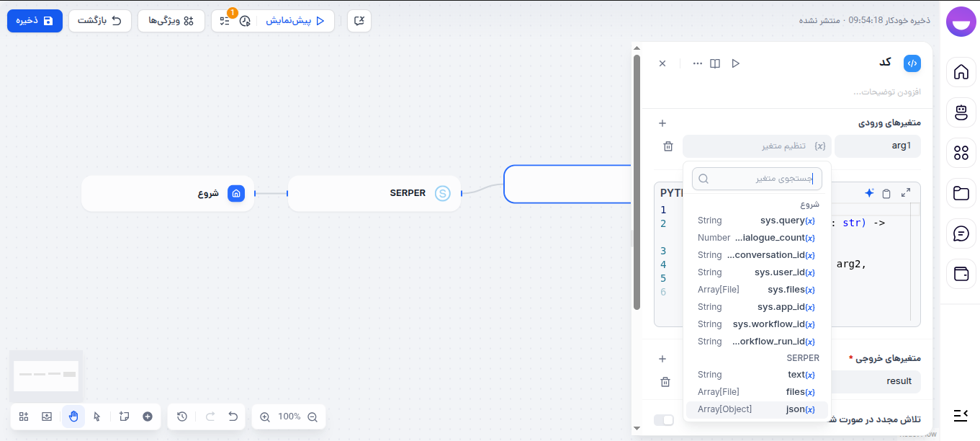
Task: Click the ذخیره save button
Action: pos(35,21)
